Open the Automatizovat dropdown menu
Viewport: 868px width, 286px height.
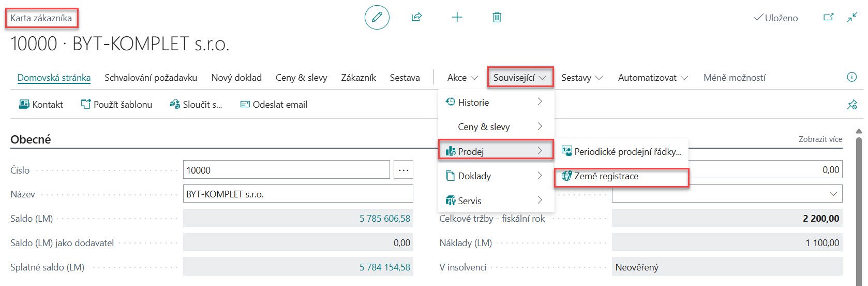(x=653, y=78)
